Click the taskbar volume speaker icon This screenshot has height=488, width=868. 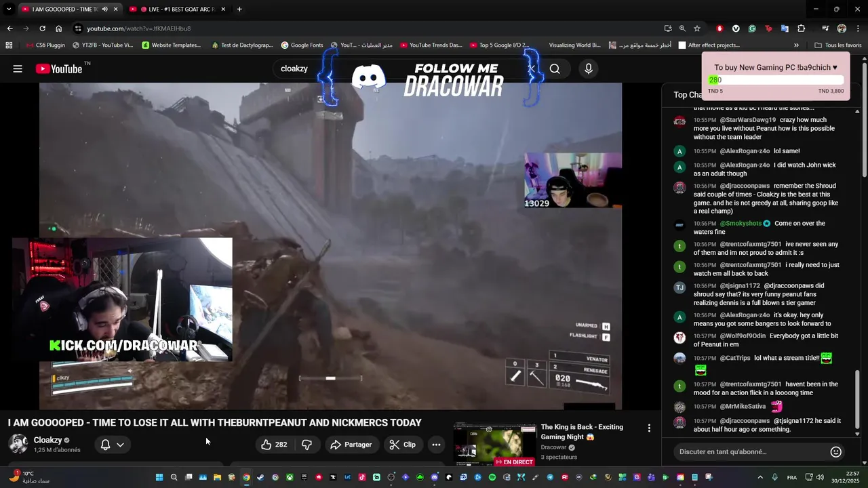820,477
